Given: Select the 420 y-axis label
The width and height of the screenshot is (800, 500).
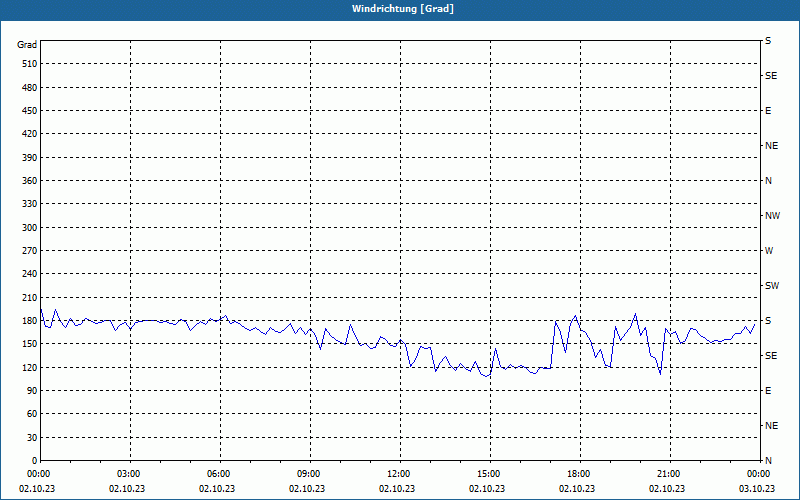Looking at the screenshot, I should pyautogui.click(x=30, y=134).
